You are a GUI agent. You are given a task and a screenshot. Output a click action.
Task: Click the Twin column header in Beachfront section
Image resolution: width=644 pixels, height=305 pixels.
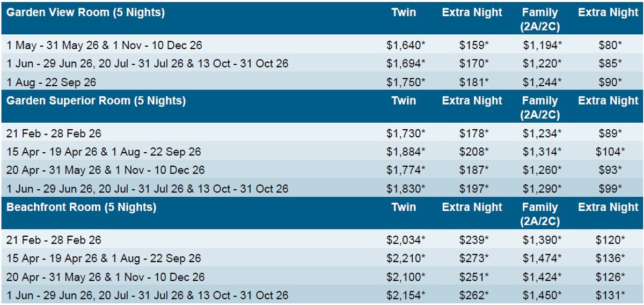(x=404, y=207)
